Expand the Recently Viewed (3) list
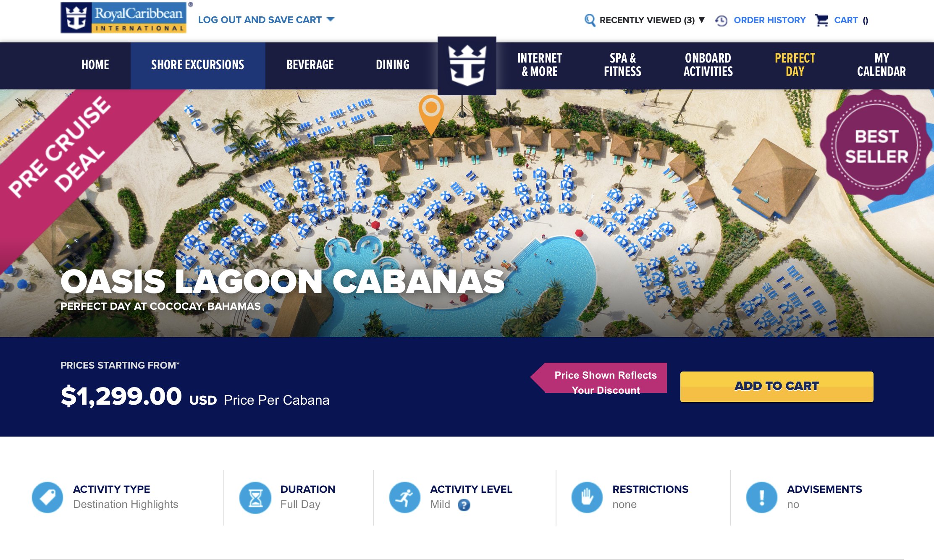 click(x=652, y=20)
